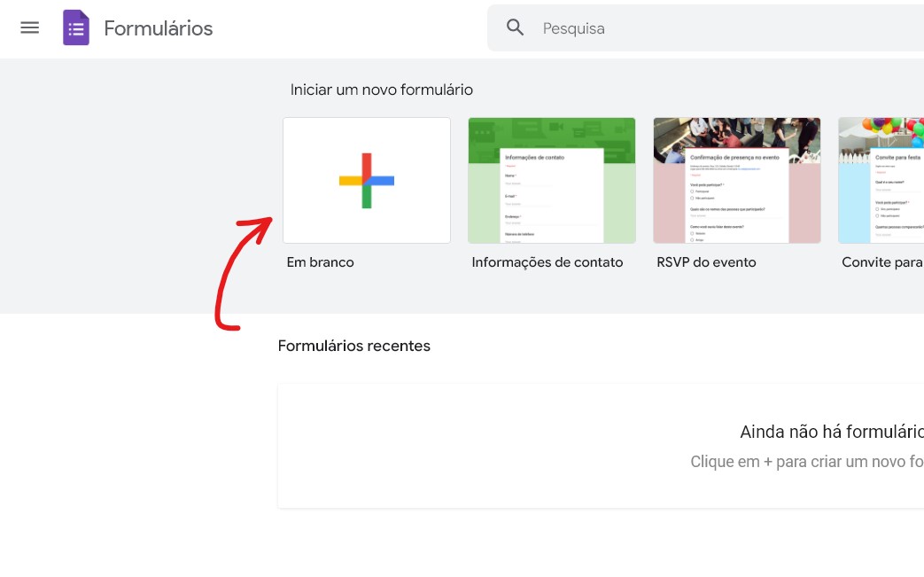This screenshot has width=924, height=577.
Task: Click the purple Forms logo icon
Action: [76, 27]
